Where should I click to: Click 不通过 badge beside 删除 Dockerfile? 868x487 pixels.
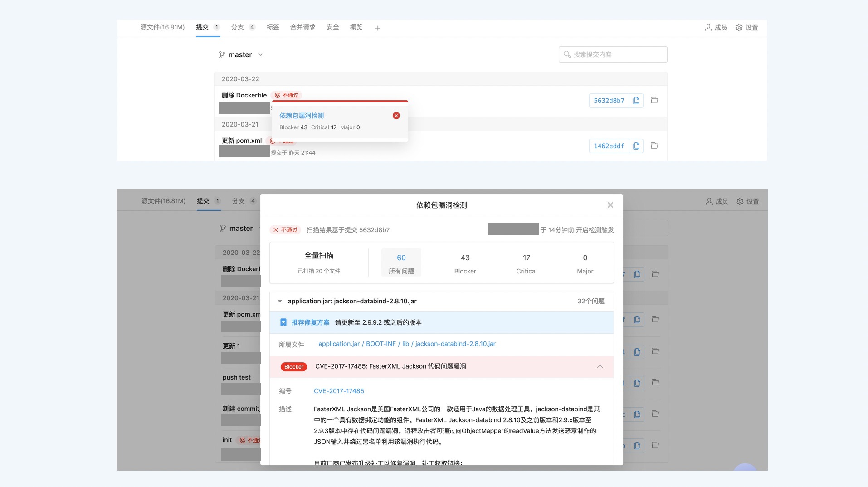287,95
